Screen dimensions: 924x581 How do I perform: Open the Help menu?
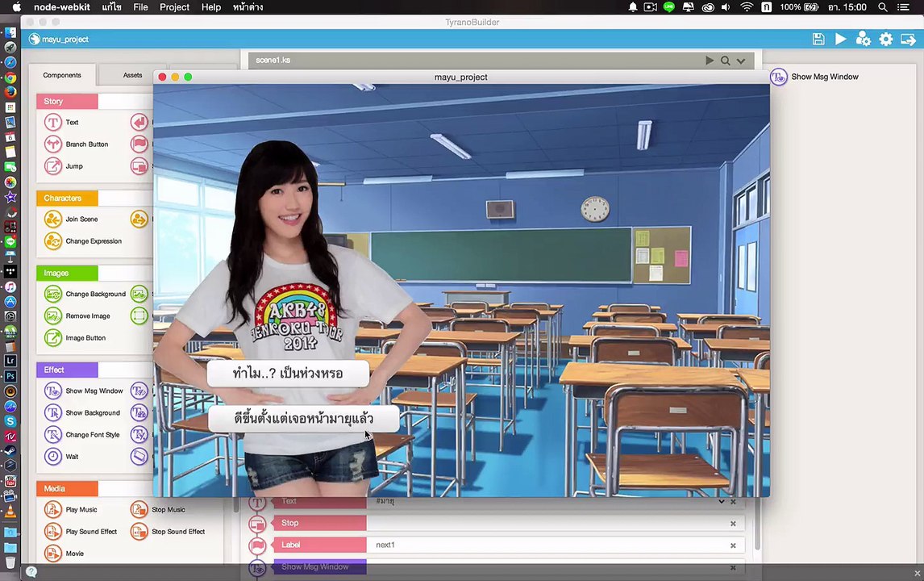tap(211, 7)
